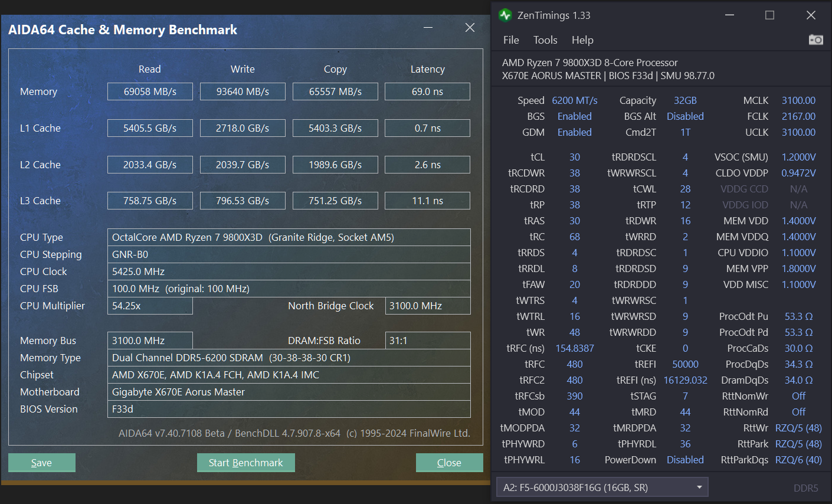Click the MEM VDD voltage of 1.4000V
Viewport: 832px width, 504px height.
click(x=798, y=221)
